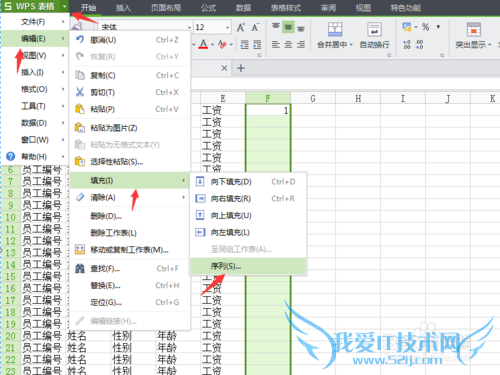Open the Format (格式) menu item

click(x=35, y=89)
